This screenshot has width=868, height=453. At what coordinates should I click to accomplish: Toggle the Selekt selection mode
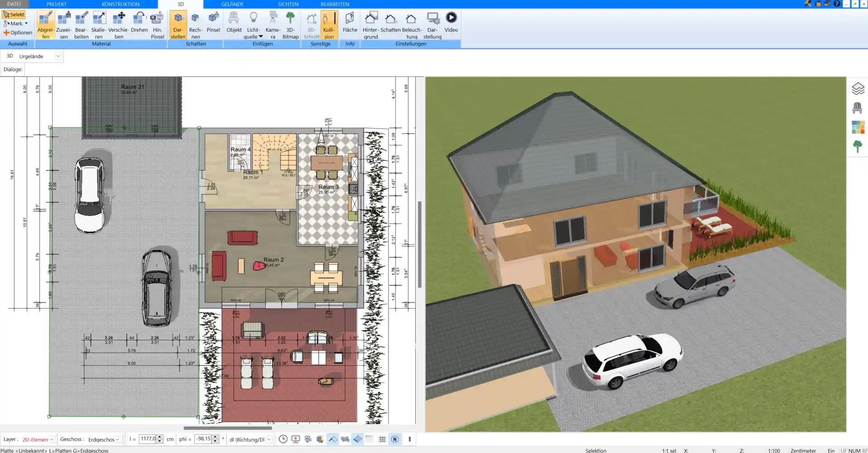point(14,14)
